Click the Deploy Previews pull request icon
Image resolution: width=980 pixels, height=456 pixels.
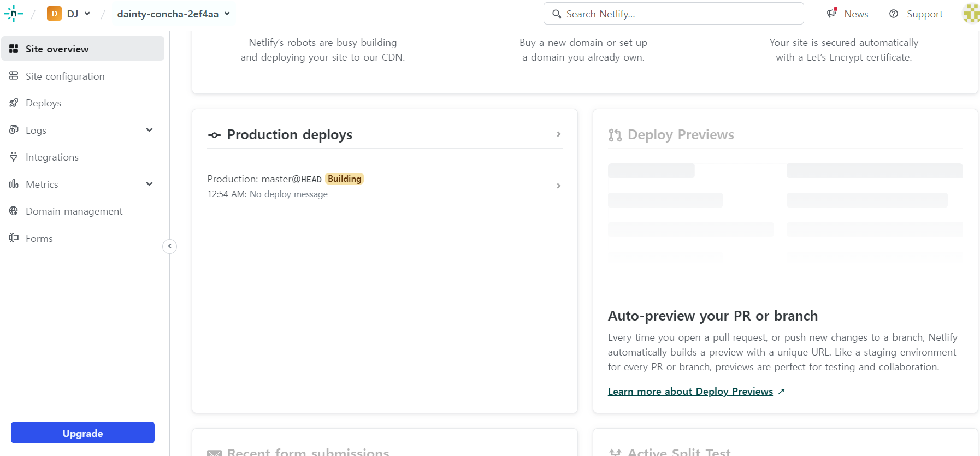coord(615,135)
